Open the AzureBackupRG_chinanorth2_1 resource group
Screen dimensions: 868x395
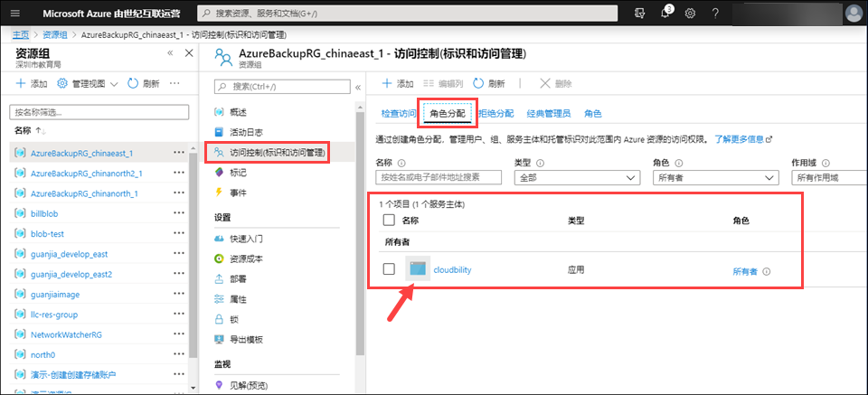[87, 174]
